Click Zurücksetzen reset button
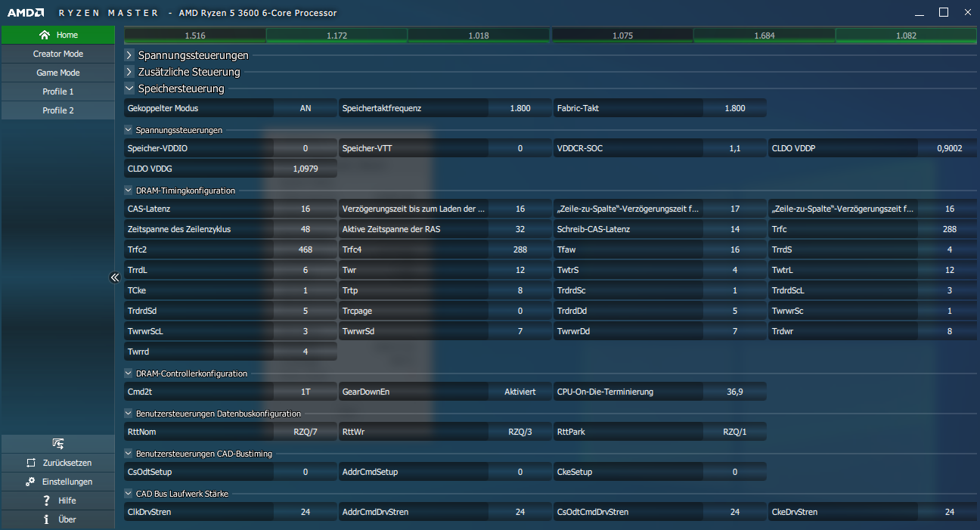The height and width of the screenshot is (530, 980). [57, 463]
